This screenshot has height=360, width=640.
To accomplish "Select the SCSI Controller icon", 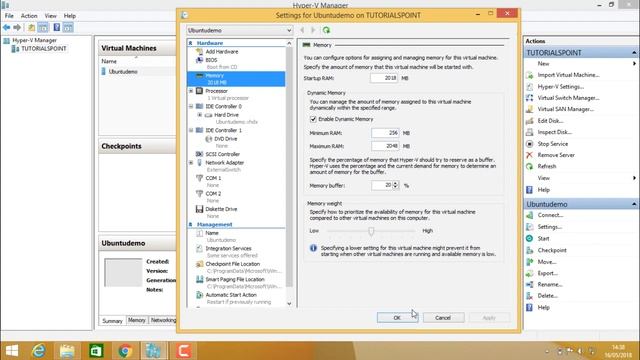I will click(199, 154).
